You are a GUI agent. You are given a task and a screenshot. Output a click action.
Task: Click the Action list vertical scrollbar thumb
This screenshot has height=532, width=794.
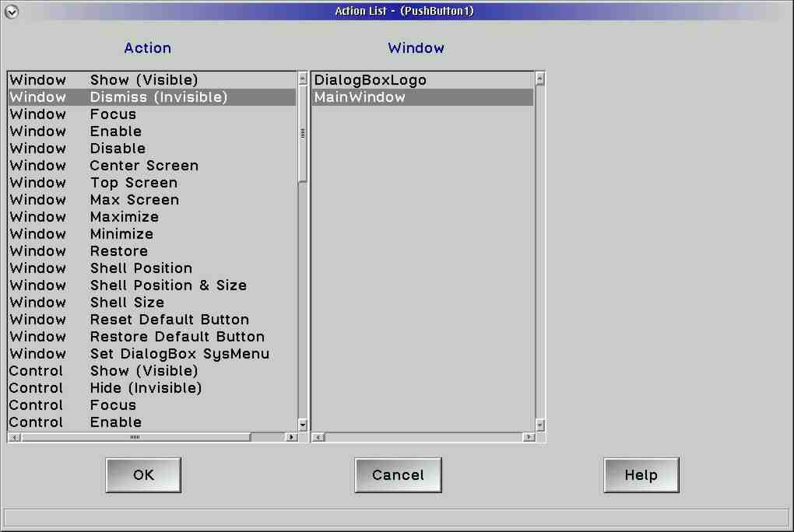303,133
